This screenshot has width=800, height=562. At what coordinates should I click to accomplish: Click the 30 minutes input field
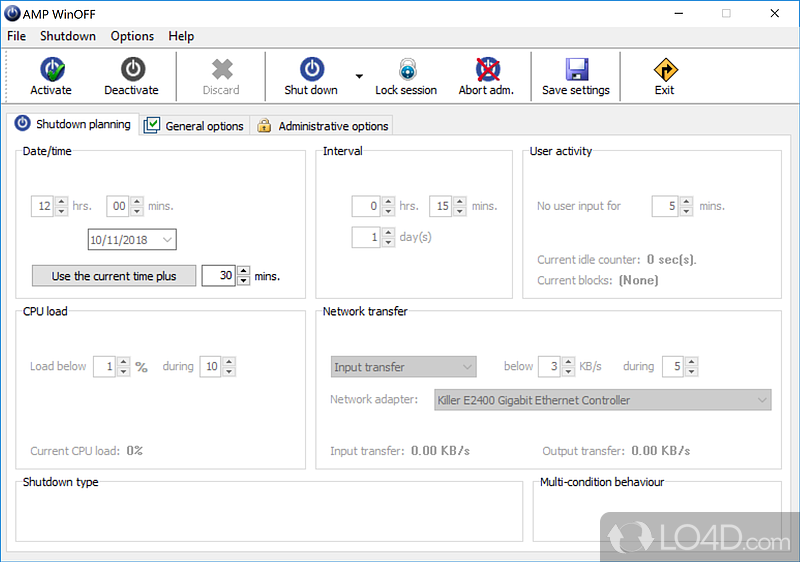coord(218,276)
